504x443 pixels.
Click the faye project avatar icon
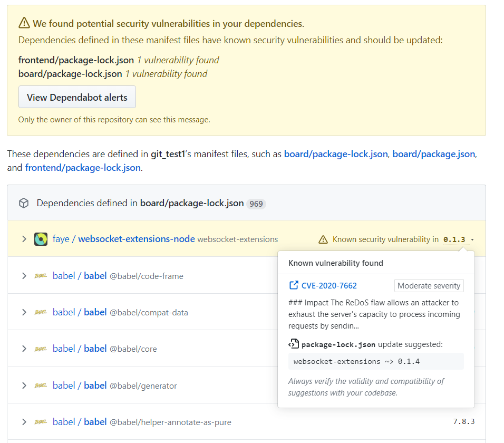(x=41, y=239)
